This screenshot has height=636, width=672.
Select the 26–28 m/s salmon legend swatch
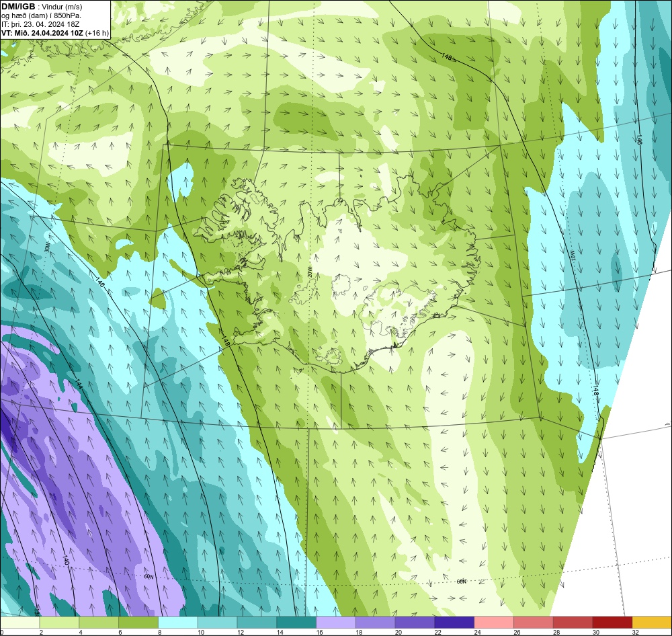(534, 622)
